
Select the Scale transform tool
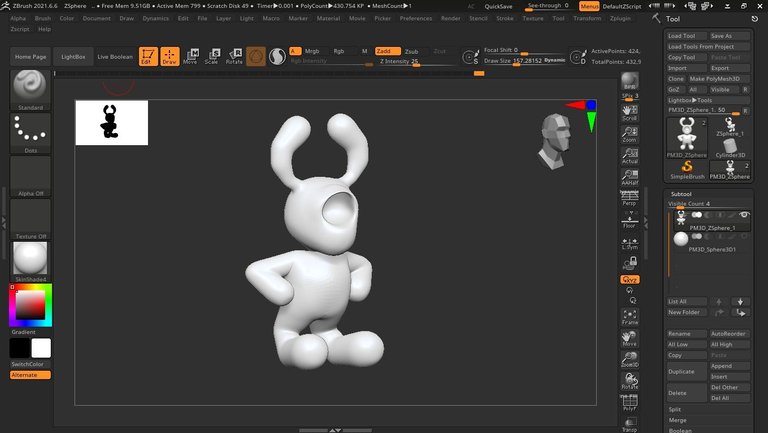point(212,56)
